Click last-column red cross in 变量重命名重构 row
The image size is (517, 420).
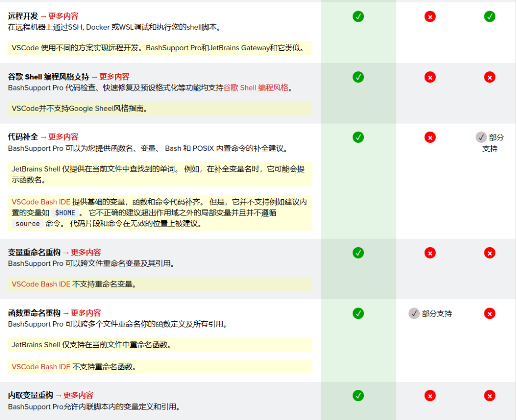[x=490, y=253]
